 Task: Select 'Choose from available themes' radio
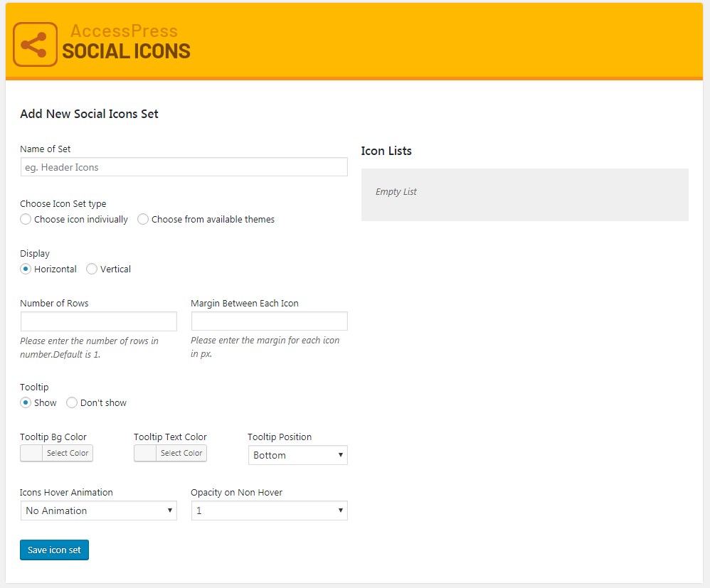(144, 220)
